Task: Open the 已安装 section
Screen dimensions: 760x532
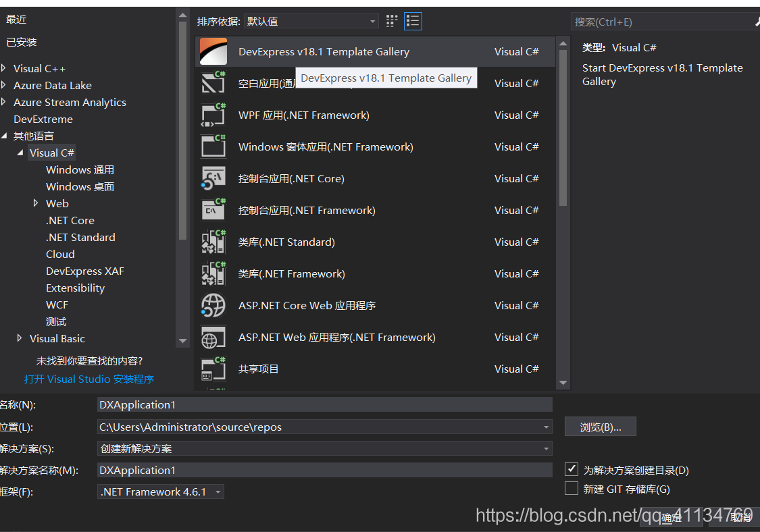Action: 22,42
